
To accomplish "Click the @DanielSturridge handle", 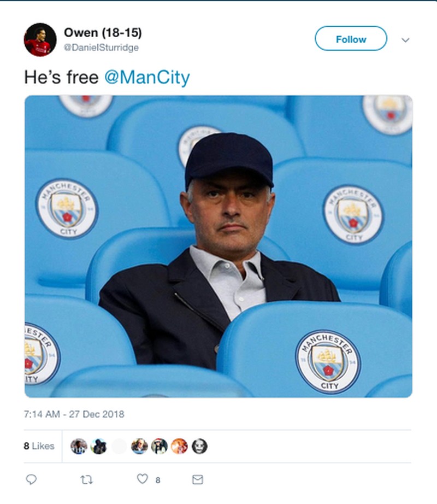I will 101,48.
